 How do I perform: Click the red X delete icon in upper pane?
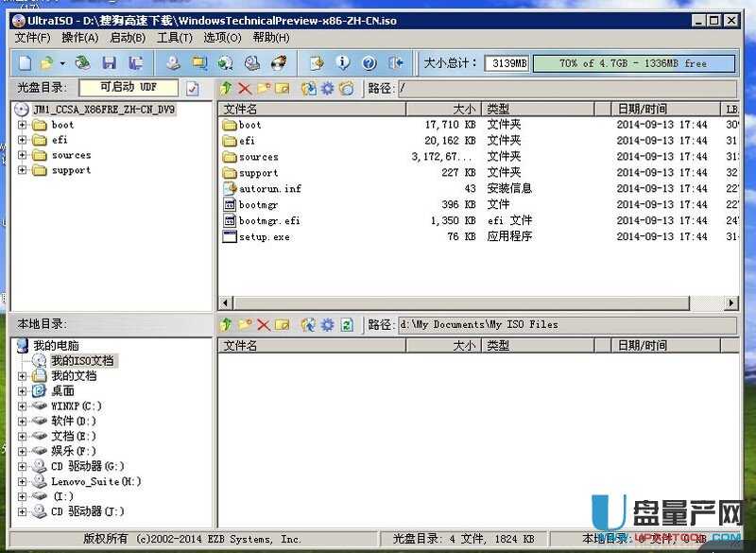coord(245,88)
